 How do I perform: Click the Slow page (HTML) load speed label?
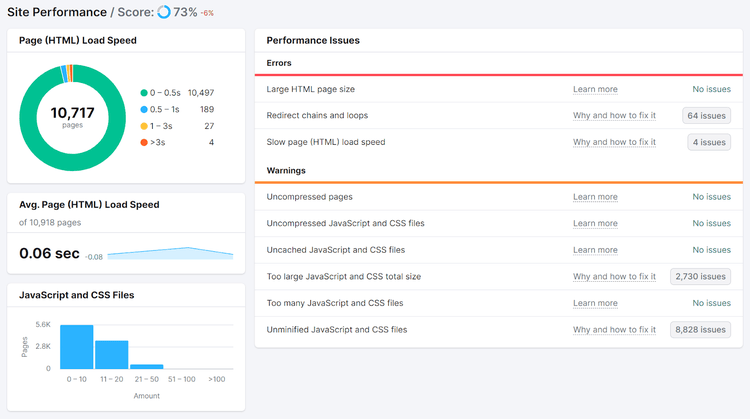click(x=326, y=142)
